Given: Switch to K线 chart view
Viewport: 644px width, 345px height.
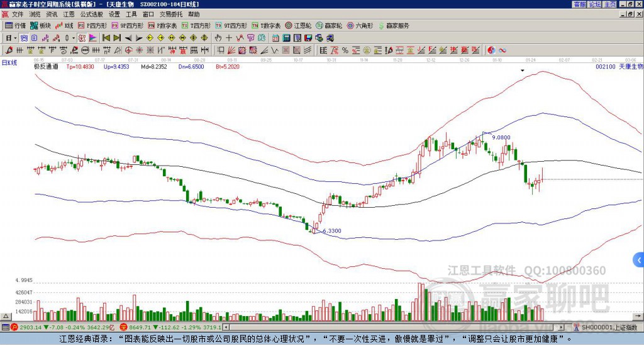Looking at the screenshot, I should 64,25.
